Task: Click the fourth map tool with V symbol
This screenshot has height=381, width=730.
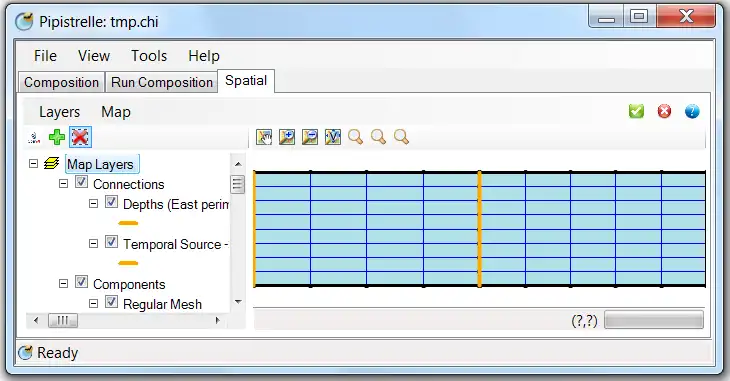Action: 332,137
